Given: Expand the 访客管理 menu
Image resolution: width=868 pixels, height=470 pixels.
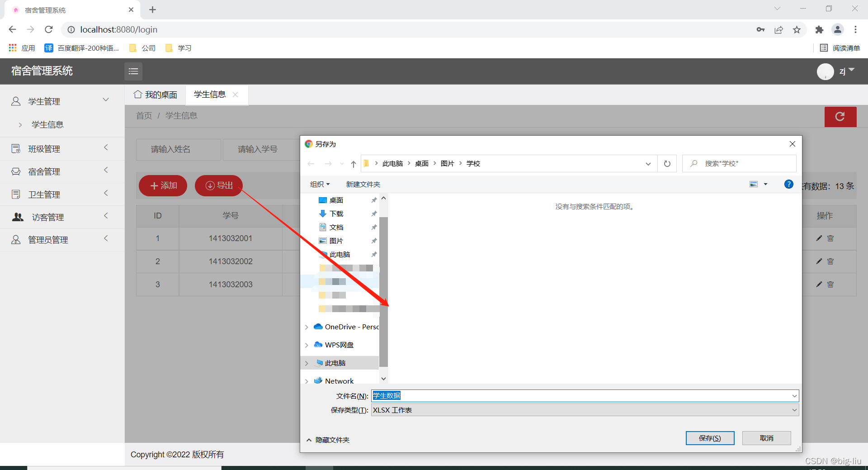Looking at the screenshot, I should (x=62, y=217).
